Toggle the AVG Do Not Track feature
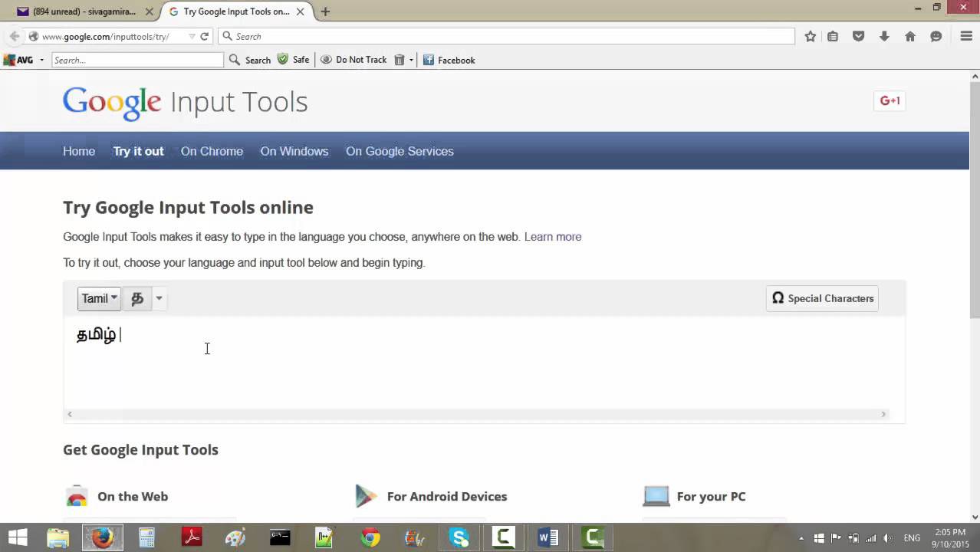This screenshot has height=552, width=980. (x=354, y=60)
